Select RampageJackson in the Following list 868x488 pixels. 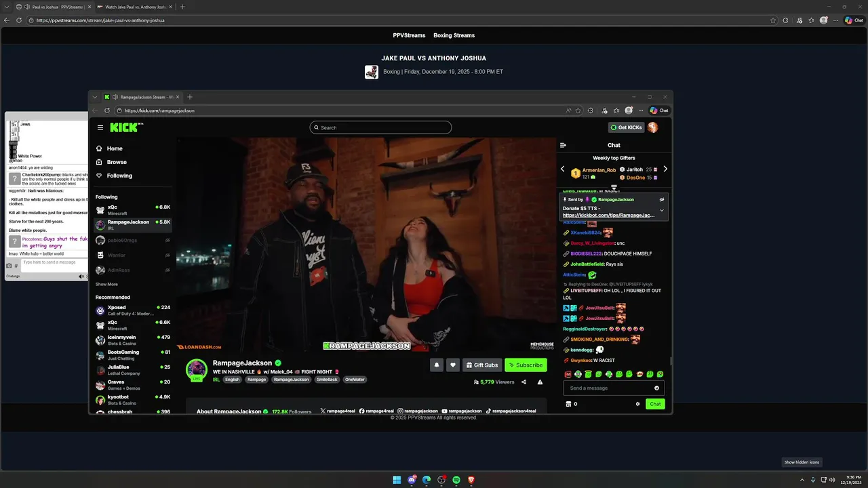[x=132, y=225]
